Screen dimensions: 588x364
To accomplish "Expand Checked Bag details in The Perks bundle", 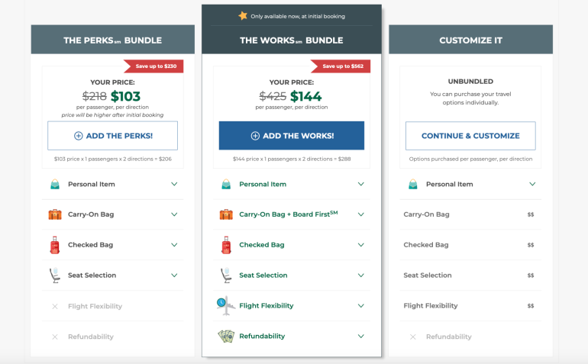I will (x=174, y=245).
